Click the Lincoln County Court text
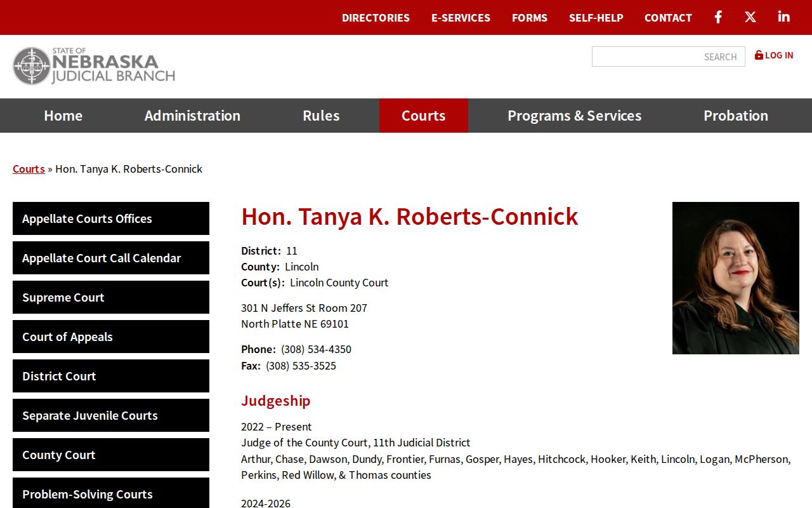812x508 pixels. coord(339,283)
